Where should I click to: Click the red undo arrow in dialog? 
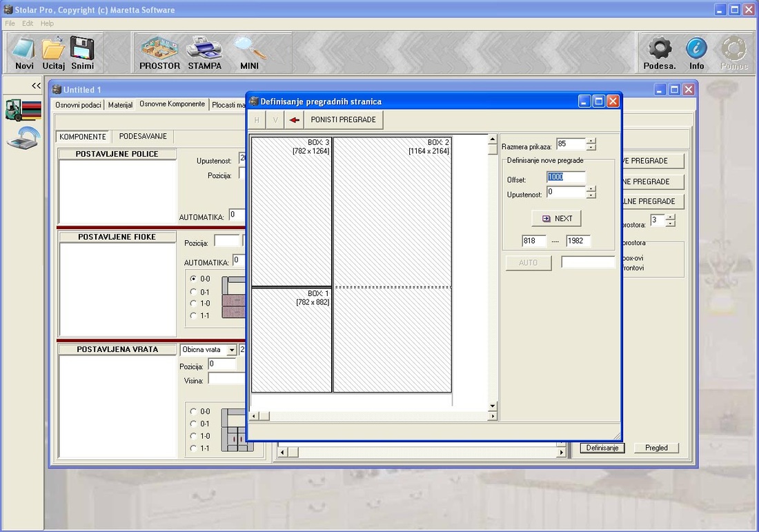pos(295,120)
